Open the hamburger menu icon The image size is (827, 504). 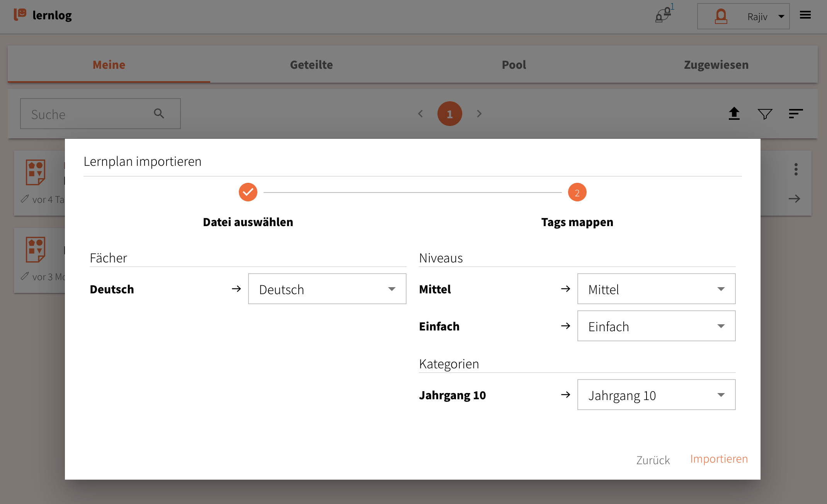(805, 15)
